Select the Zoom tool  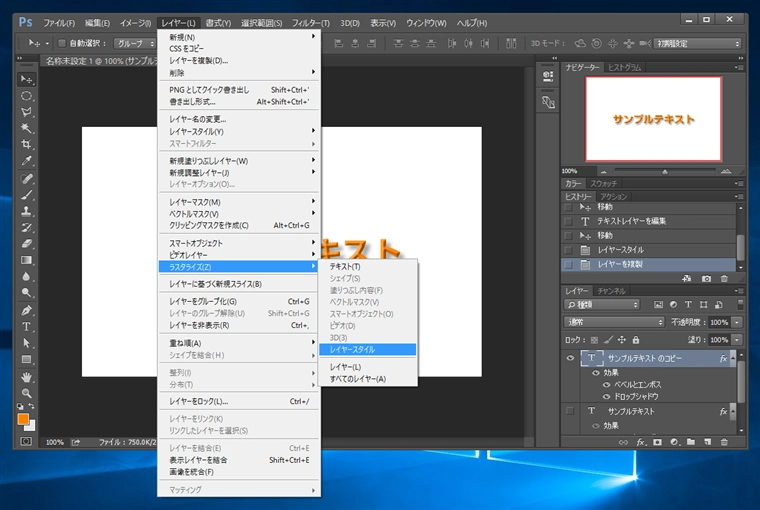[26, 393]
